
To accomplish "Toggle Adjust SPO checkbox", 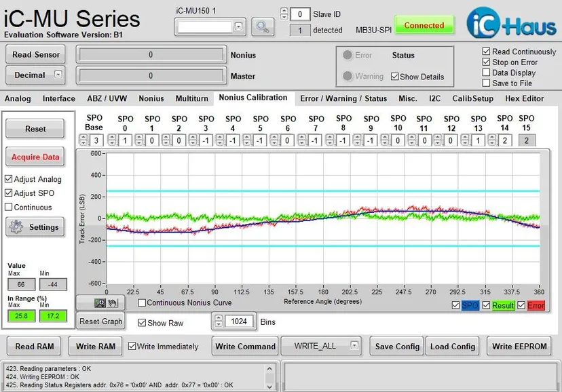I will [x=9, y=193].
